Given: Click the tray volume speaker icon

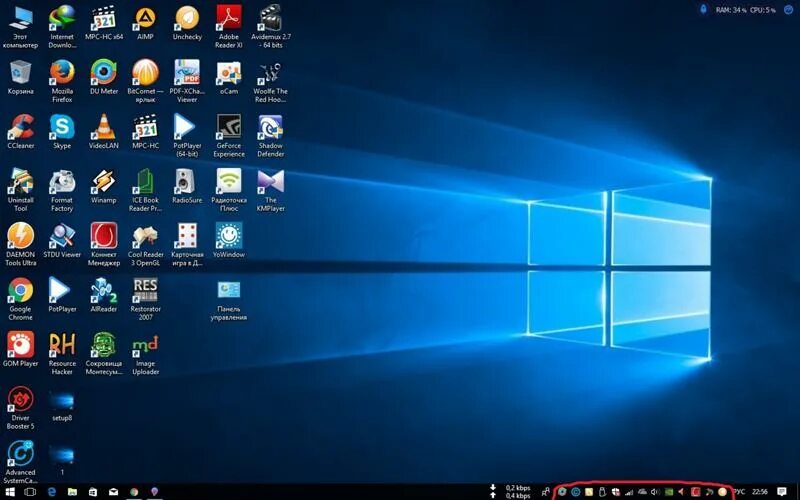Looking at the screenshot, I should [x=655, y=492].
